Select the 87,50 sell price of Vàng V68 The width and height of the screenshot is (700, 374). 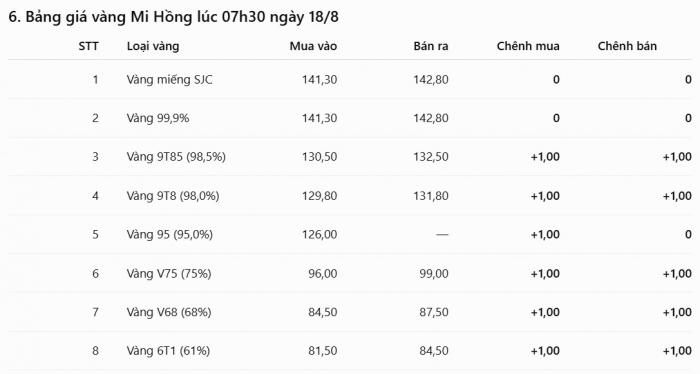coord(434,312)
